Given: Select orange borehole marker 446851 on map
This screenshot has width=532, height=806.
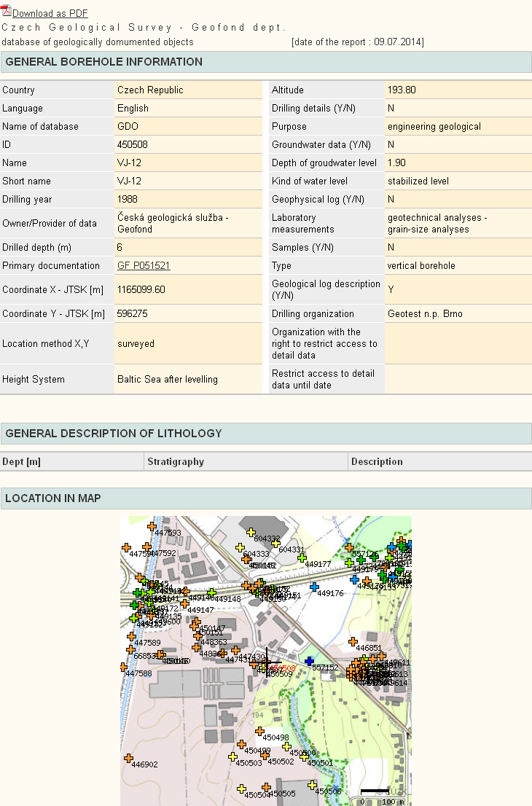Looking at the screenshot, I should 353,641.
